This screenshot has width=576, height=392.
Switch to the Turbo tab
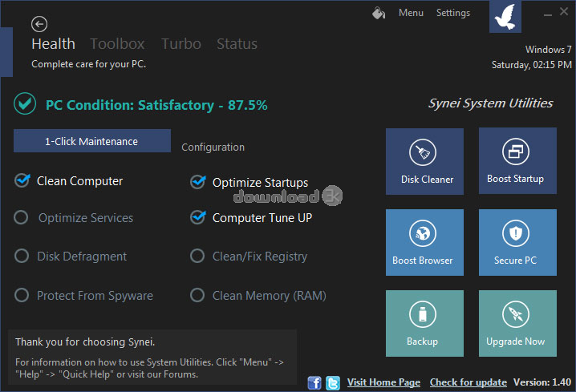coord(181,44)
